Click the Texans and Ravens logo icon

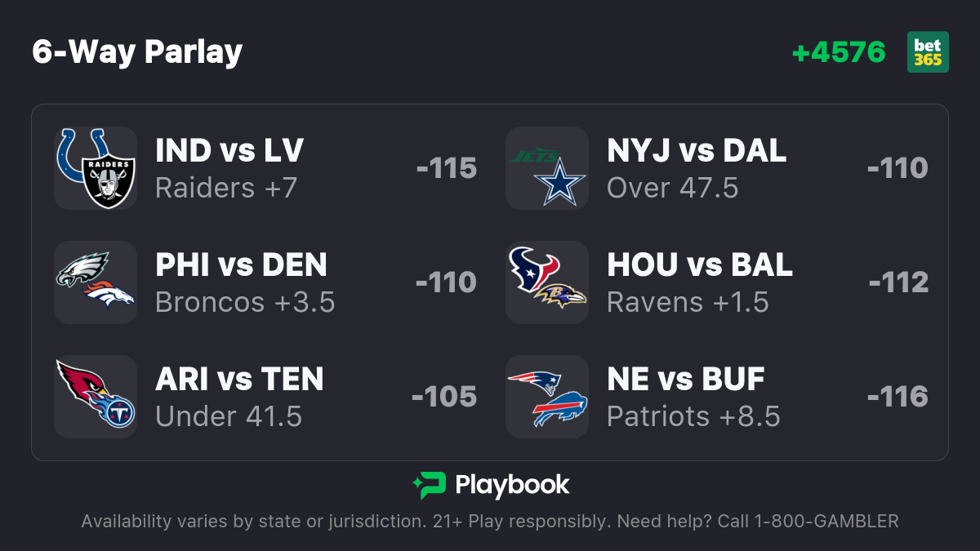pyautogui.click(x=546, y=282)
